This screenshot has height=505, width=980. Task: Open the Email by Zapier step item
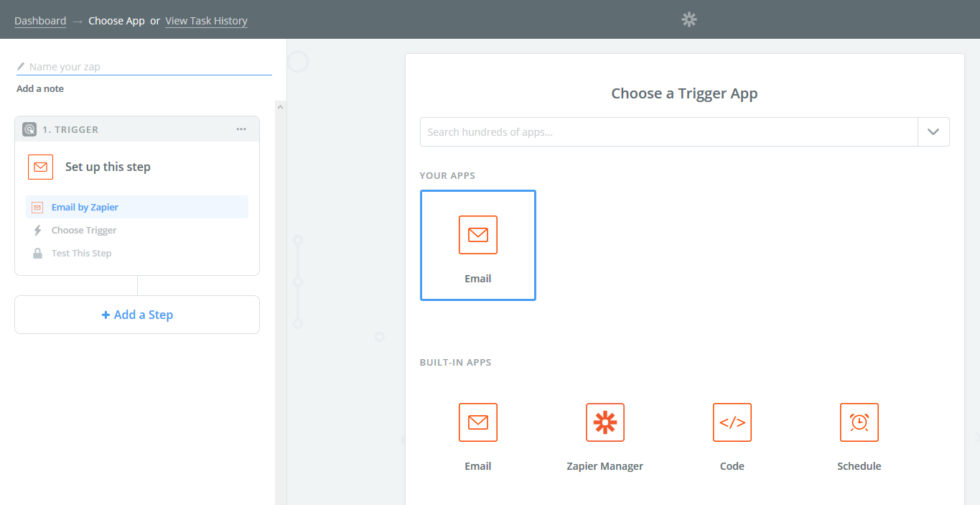(137, 207)
